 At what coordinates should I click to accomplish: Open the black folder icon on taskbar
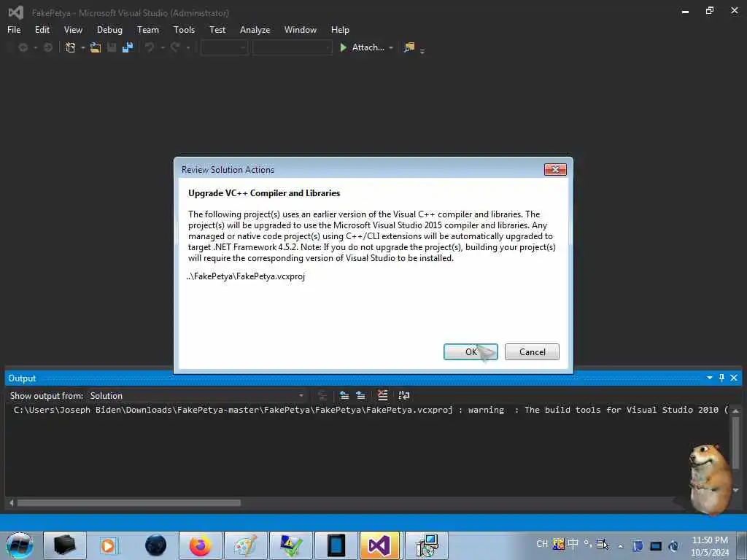click(x=65, y=545)
